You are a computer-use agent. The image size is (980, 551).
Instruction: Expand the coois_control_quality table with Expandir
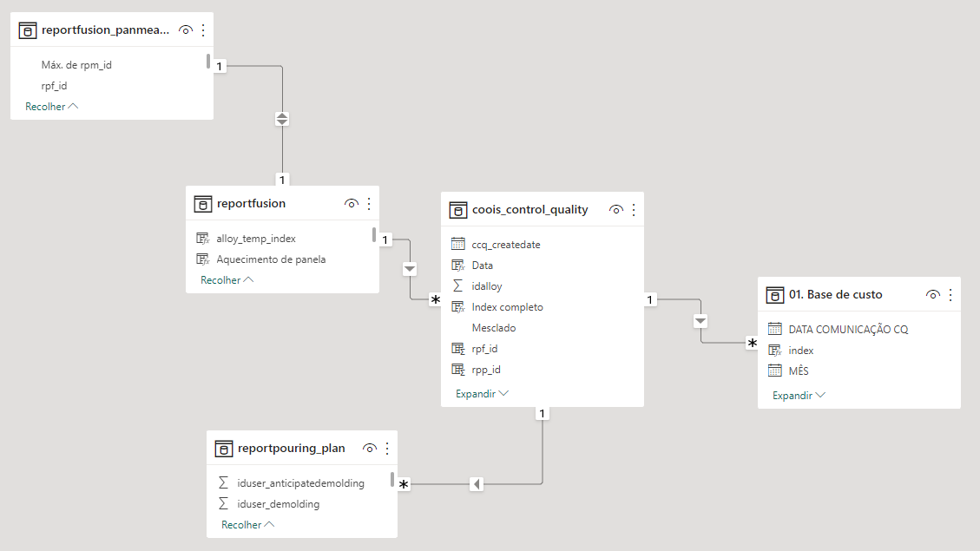[x=482, y=394]
